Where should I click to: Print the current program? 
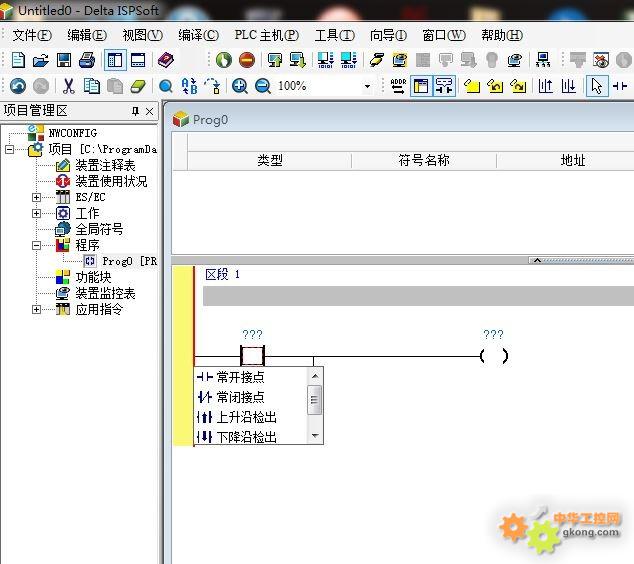(87, 60)
